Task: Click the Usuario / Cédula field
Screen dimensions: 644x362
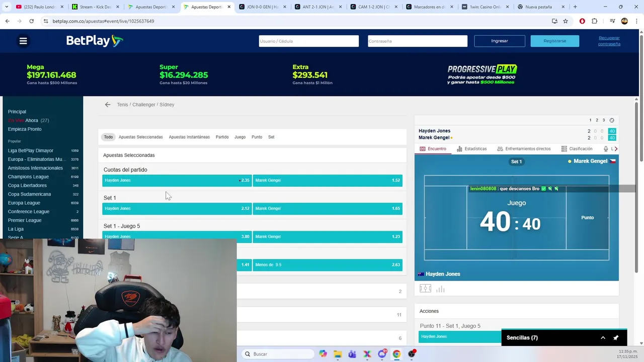Action: click(309, 41)
